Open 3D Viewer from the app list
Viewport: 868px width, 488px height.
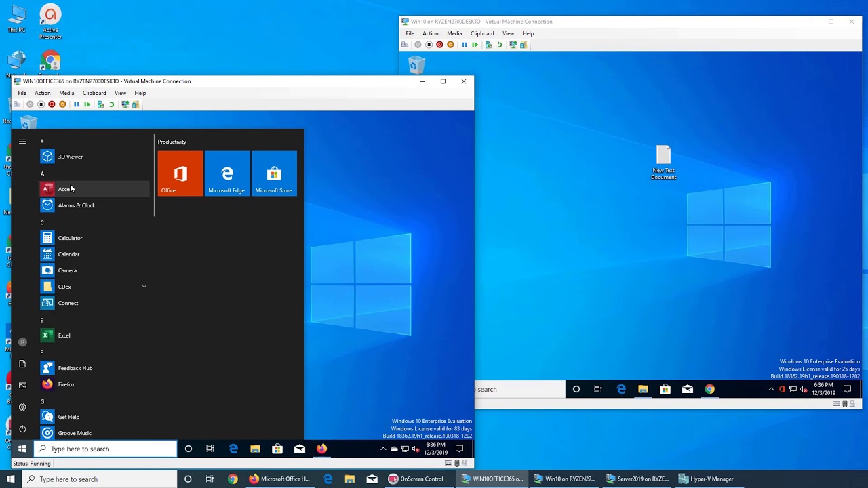94,157
